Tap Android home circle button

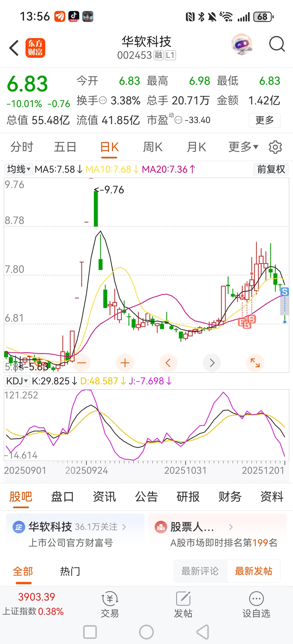(x=146, y=632)
